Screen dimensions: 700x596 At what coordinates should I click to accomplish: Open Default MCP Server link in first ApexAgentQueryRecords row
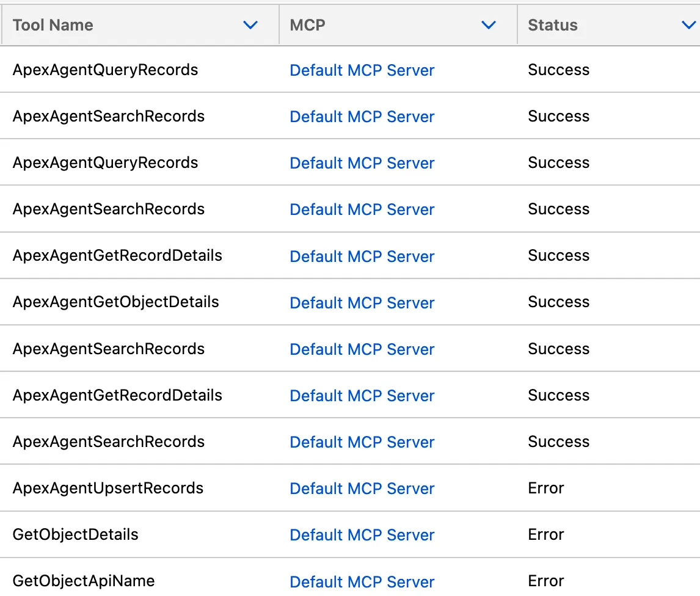(x=362, y=70)
